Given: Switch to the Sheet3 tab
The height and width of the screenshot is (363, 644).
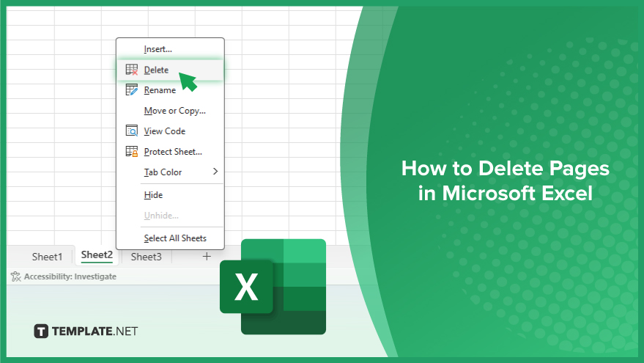Looking at the screenshot, I should pos(147,257).
